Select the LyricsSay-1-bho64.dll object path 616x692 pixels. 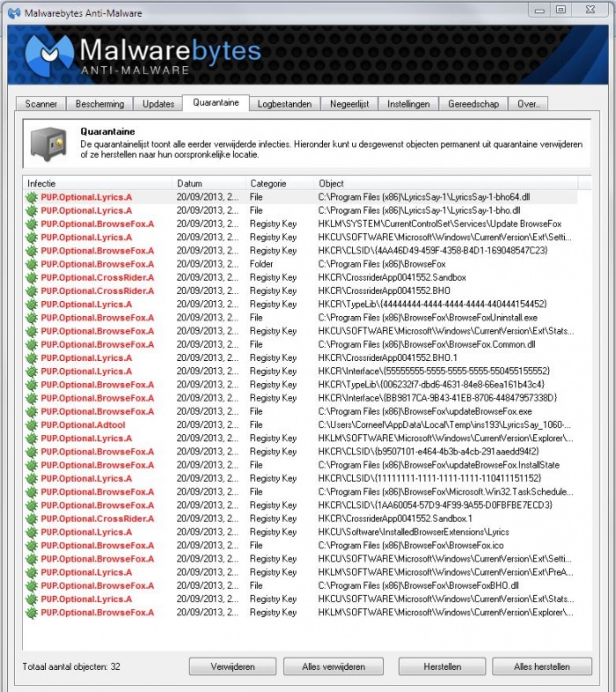pyautogui.click(x=424, y=197)
